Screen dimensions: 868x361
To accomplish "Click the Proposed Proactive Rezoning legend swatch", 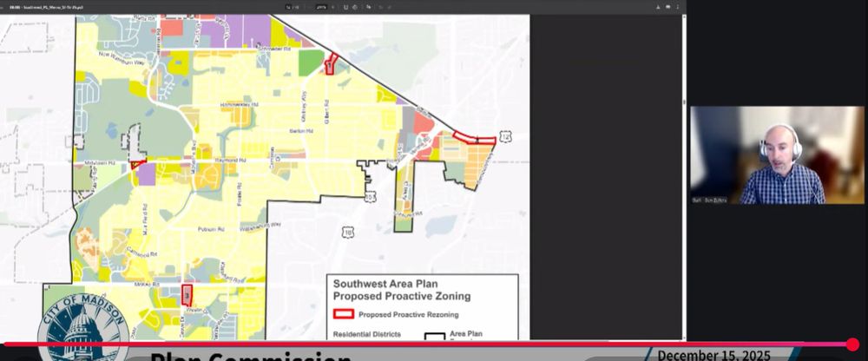I will pos(344,314).
